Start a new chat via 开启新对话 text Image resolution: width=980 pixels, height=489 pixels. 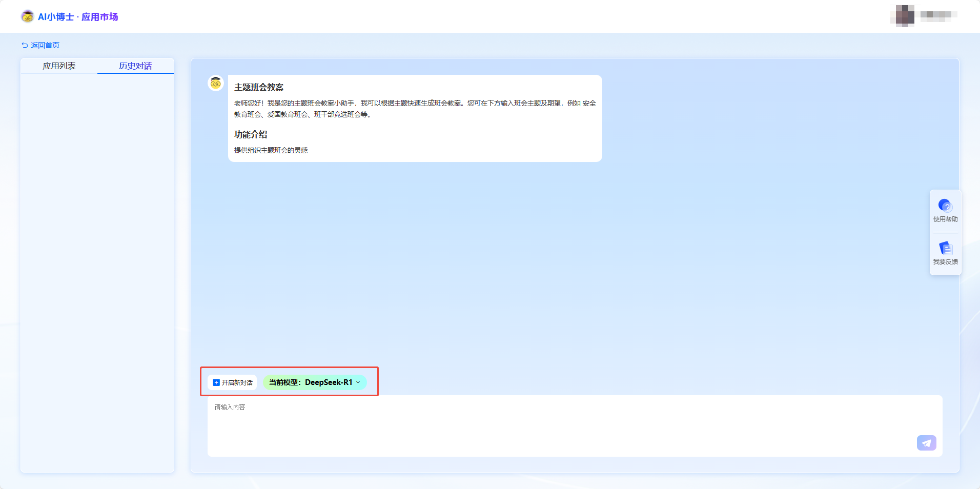[237, 382]
